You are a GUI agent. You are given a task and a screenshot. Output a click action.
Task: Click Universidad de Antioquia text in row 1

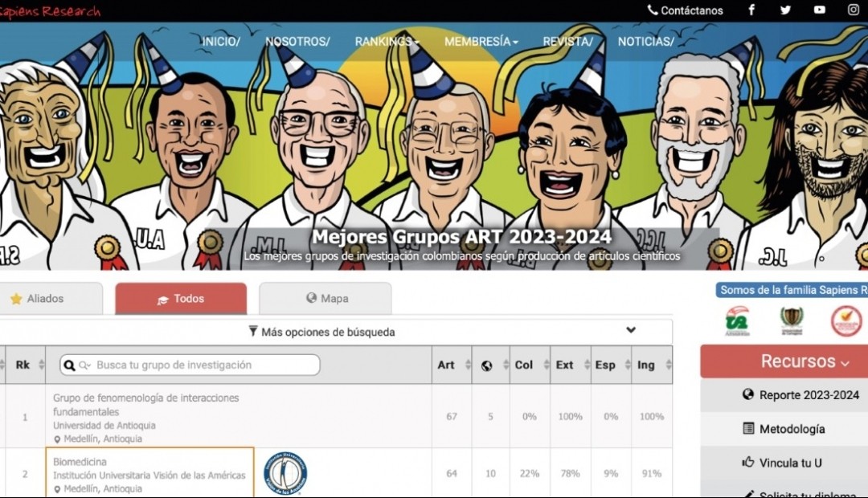coord(104,426)
